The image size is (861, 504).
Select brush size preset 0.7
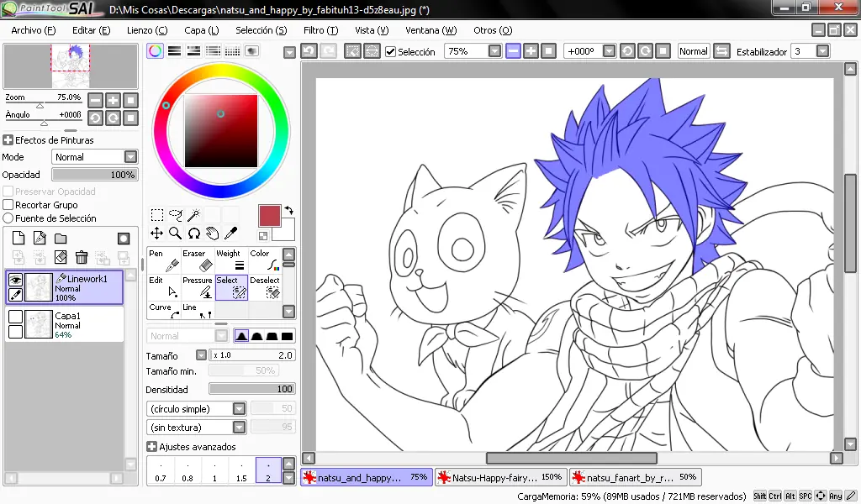pos(161,470)
